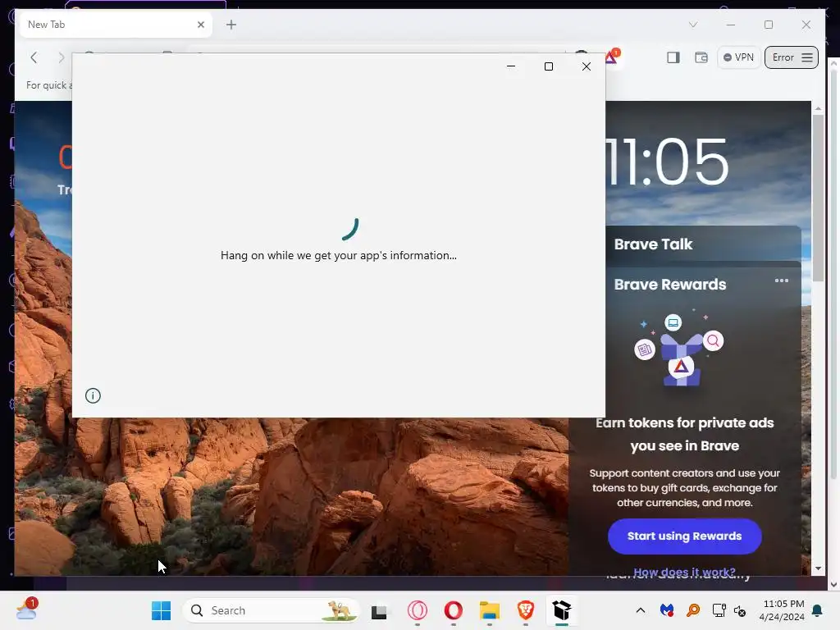Click the 11:05 clock widget on Brave page
Image resolution: width=840 pixels, height=630 pixels.
coord(667,162)
